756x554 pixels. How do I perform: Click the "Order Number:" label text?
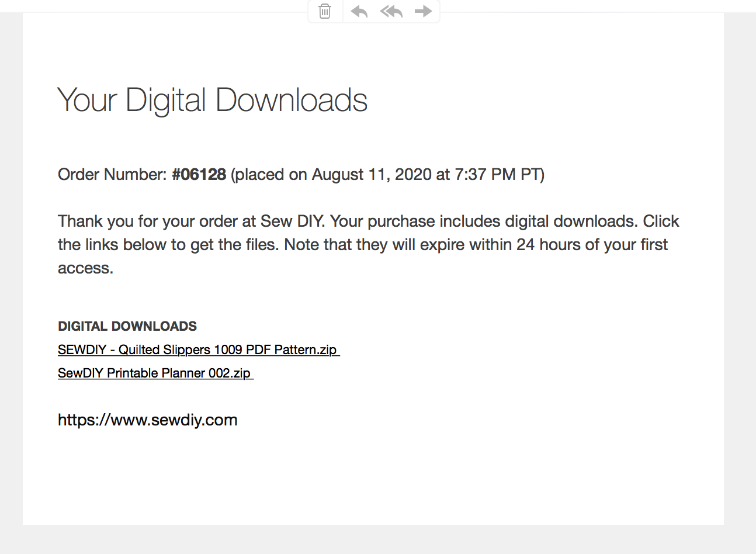113,174
